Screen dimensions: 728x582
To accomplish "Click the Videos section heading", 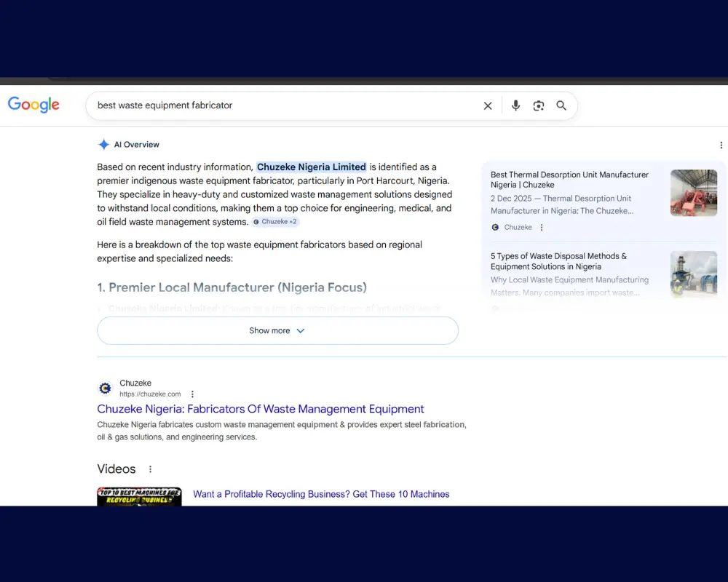I will coord(116,469).
